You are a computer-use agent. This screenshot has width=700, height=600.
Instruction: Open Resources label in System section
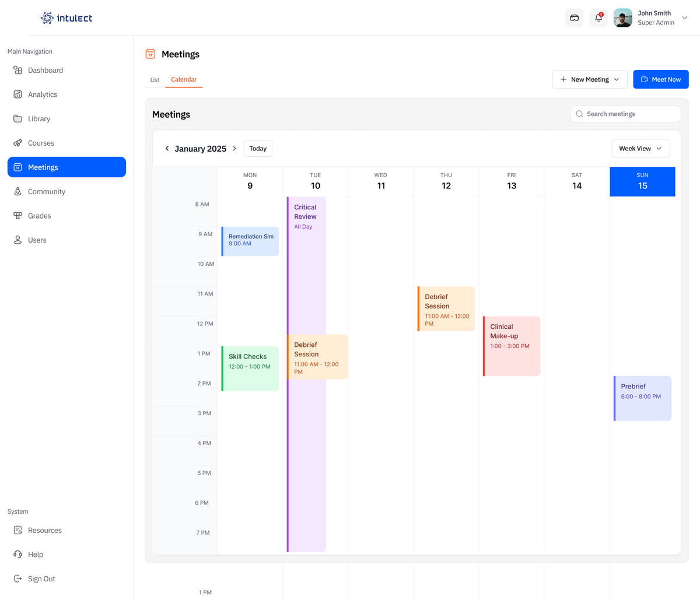(x=45, y=530)
